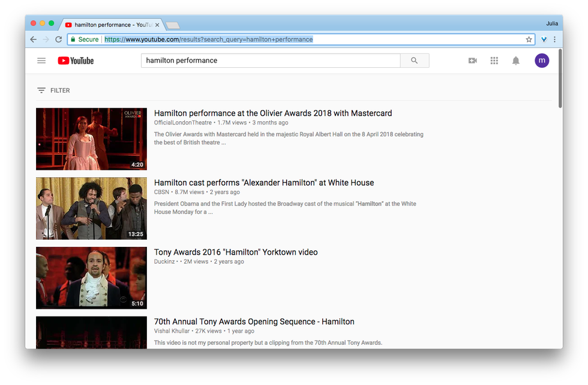Image resolution: width=588 pixels, height=385 pixels.
Task: Open the purple account avatar menu
Action: (x=542, y=61)
